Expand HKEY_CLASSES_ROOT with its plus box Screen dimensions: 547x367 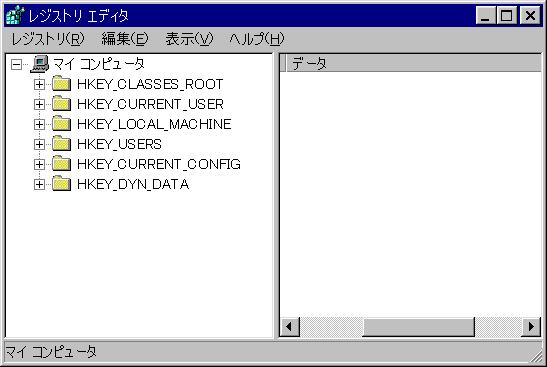click(39, 84)
